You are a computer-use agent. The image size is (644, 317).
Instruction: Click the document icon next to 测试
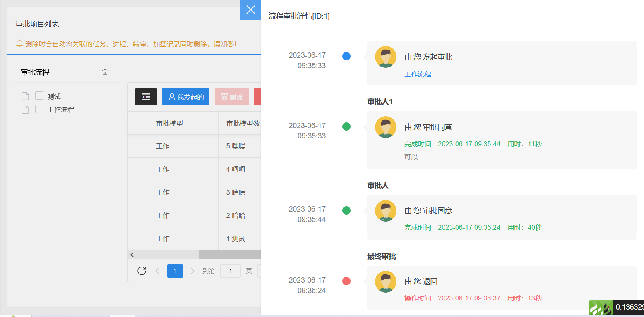25,95
